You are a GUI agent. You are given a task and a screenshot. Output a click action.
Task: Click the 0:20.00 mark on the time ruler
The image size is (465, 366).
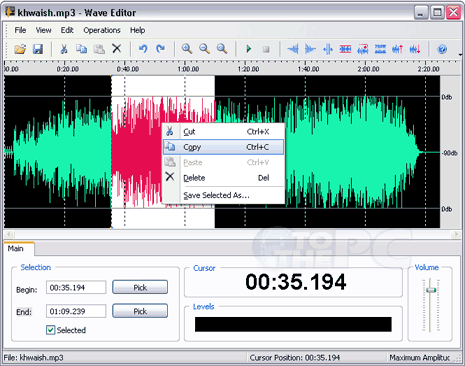(x=68, y=69)
